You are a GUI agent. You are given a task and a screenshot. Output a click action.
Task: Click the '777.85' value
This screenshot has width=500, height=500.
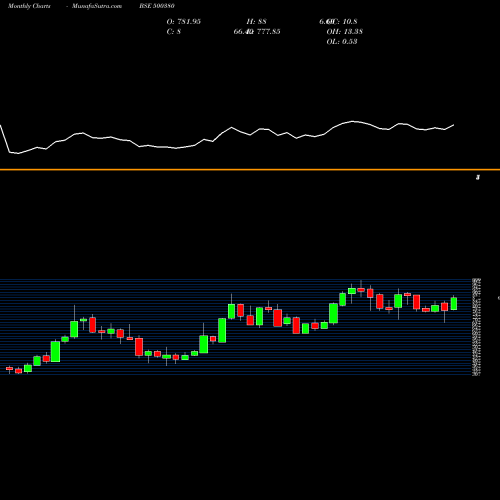pyautogui.click(x=268, y=32)
